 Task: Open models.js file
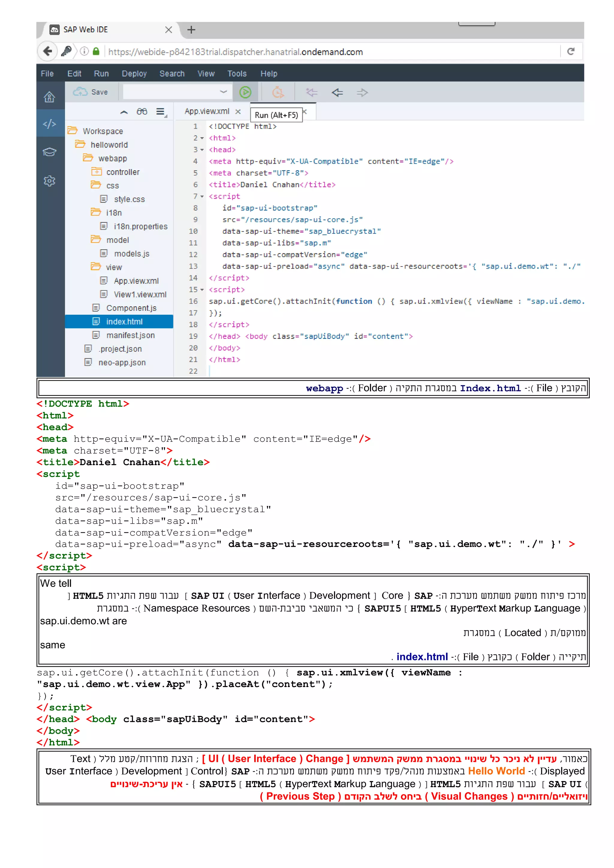click(132, 254)
